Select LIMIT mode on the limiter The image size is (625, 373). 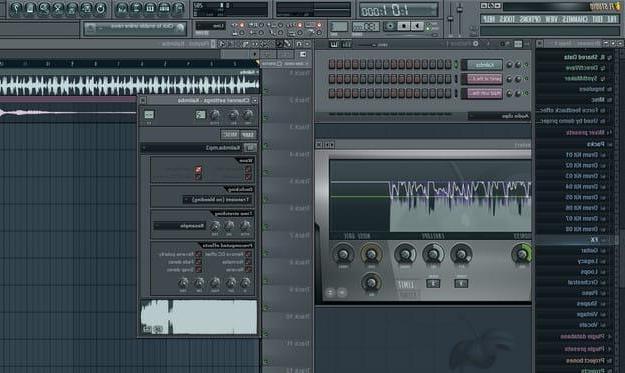[407, 285]
